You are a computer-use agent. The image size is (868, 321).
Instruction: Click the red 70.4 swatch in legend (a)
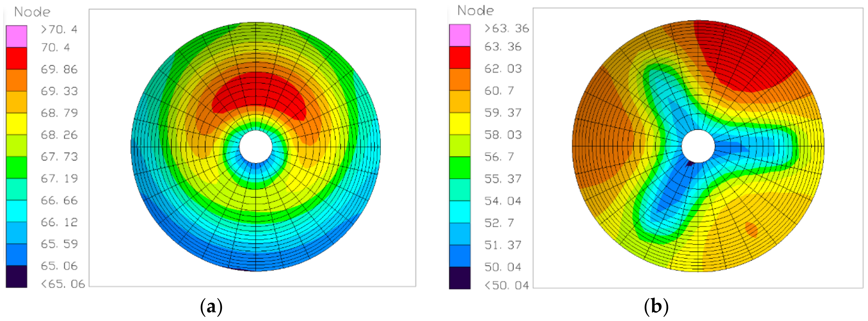(x=16, y=58)
